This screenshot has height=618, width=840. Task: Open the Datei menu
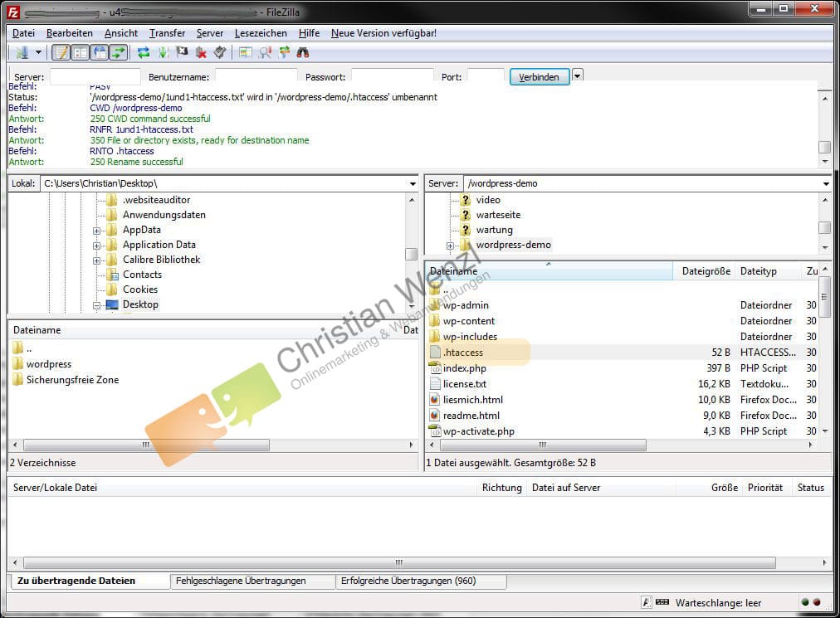point(23,33)
